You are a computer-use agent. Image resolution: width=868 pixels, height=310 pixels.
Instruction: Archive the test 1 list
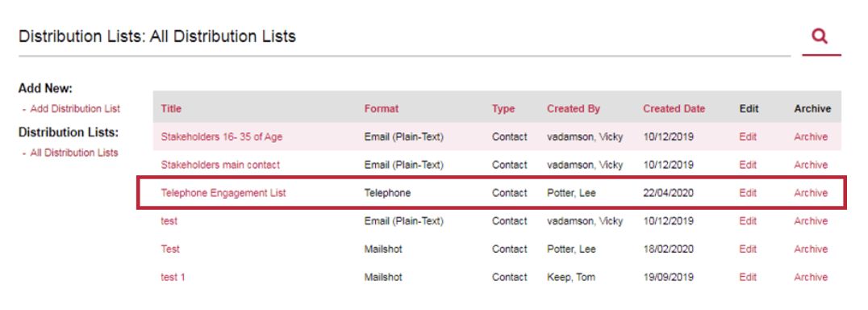[811, 278]
